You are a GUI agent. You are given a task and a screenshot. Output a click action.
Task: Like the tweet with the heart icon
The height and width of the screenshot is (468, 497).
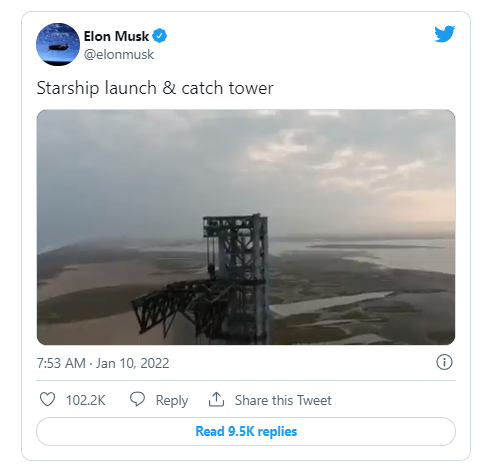coord(47,399)
